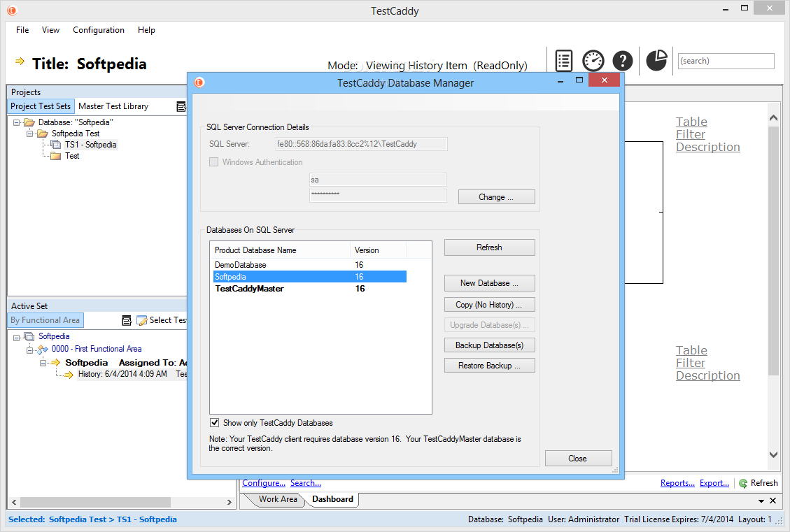Open the help question mark icon
The image size is (790, 532).
(x=623, y=61)
